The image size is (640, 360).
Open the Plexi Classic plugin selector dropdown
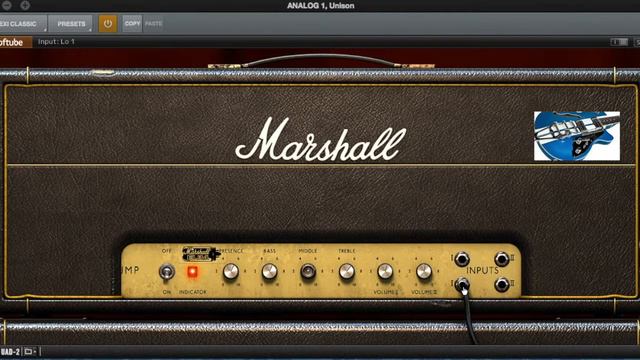[22, 24]
